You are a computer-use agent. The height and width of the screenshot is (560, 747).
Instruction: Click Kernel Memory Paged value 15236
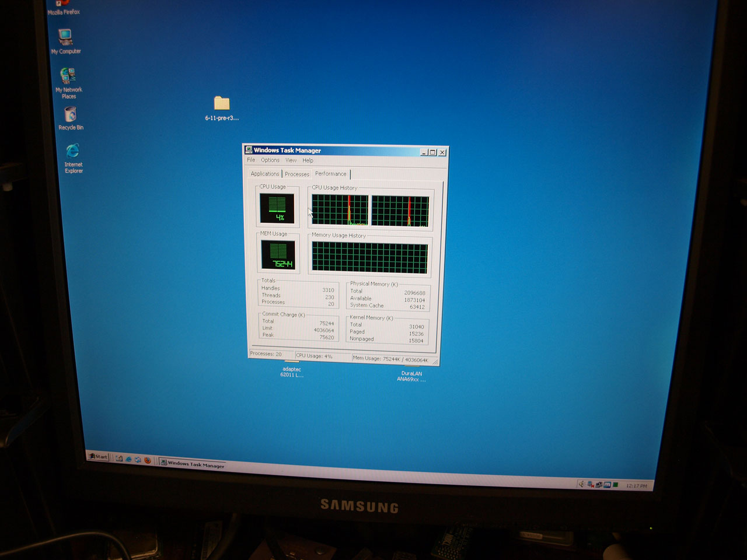tap(417, 334)
